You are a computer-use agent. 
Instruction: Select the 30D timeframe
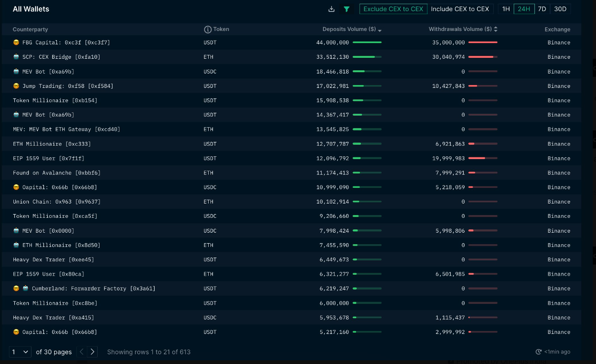click(560, 9)
